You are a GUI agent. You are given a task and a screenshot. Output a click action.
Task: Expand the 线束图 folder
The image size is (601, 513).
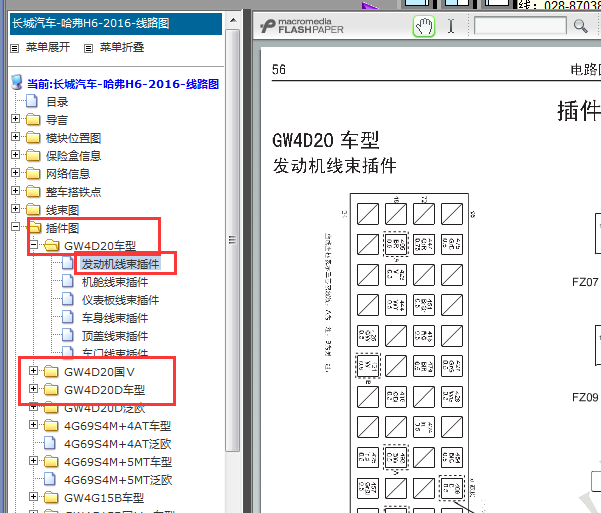(15, 209)
